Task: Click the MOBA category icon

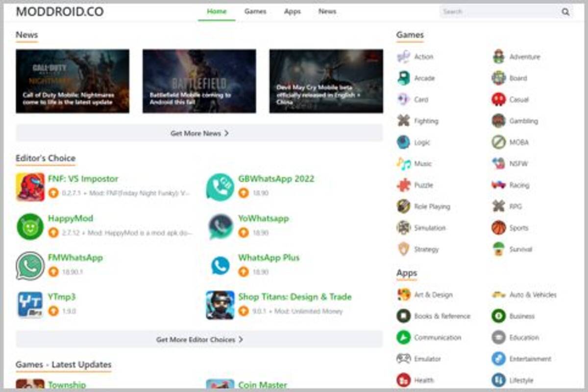Action: click(498, 142)
